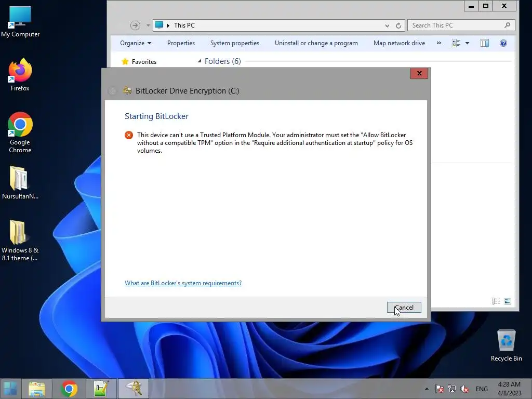This screenshot has height=399, width=532.
Task: Switch input language via ENG indicator
Action: [x=482, y=389]
